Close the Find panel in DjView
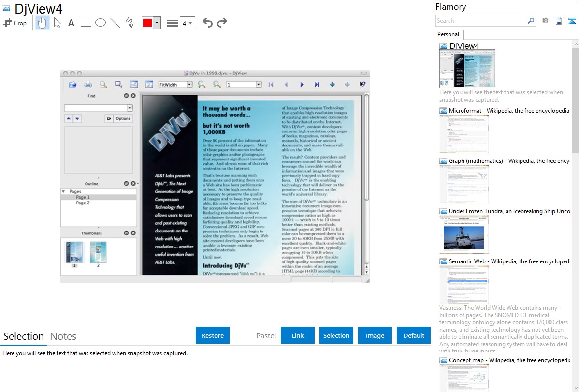 pyautogui.click(x=133, y=96)
